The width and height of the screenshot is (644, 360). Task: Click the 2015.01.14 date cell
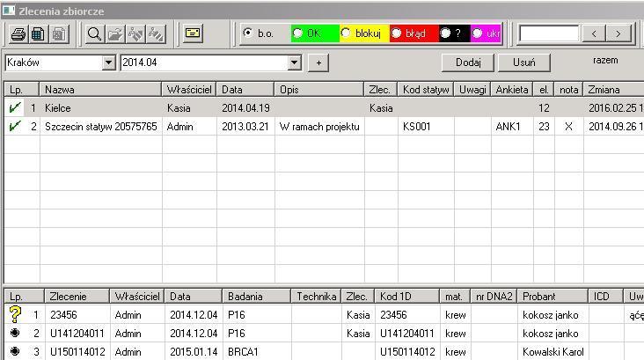click(194, 351)
